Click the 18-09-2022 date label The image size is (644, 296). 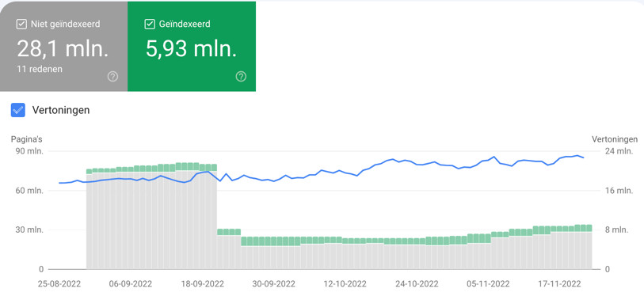coord(203,284)
